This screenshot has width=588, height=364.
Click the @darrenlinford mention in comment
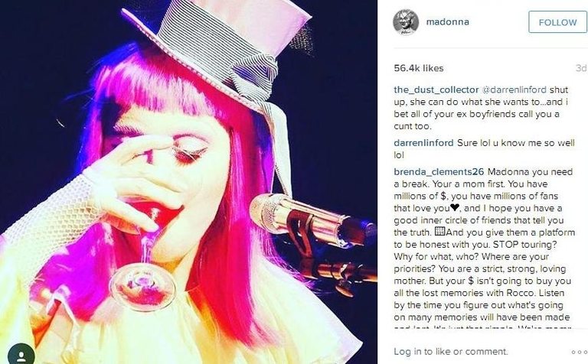coord(514,90)
